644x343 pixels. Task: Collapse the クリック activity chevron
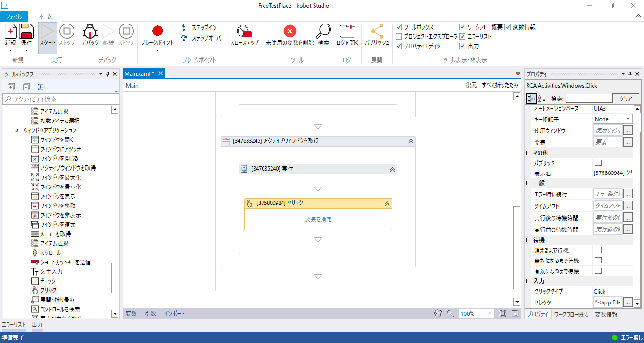pyautogui.click(x=387, y=204)
